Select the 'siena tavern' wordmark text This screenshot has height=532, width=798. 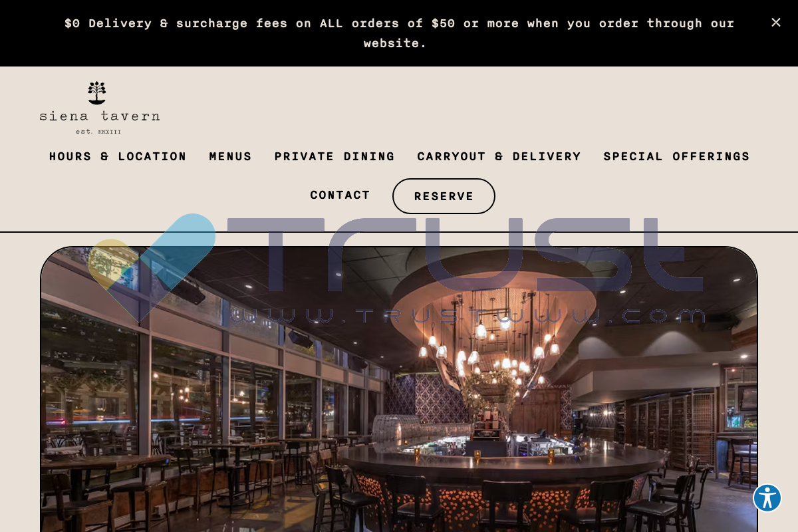pyautogui.click(x=99, y=116)
